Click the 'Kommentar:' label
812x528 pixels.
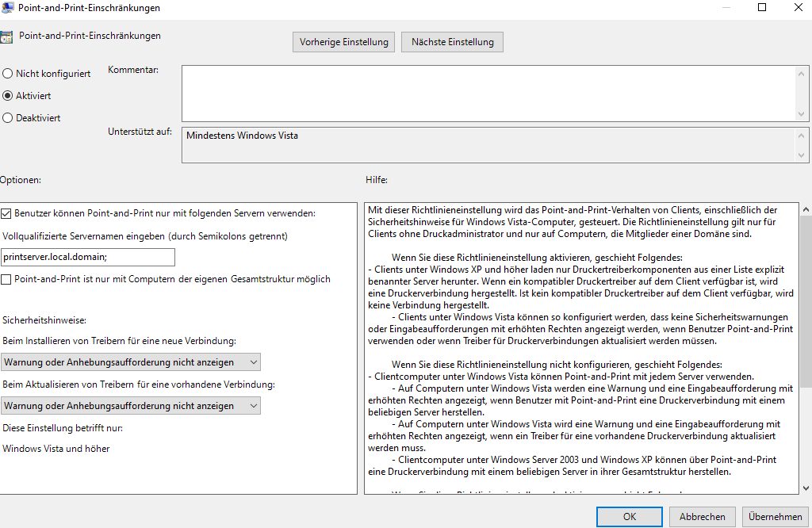pyautogui.click(x=133, y=70)
